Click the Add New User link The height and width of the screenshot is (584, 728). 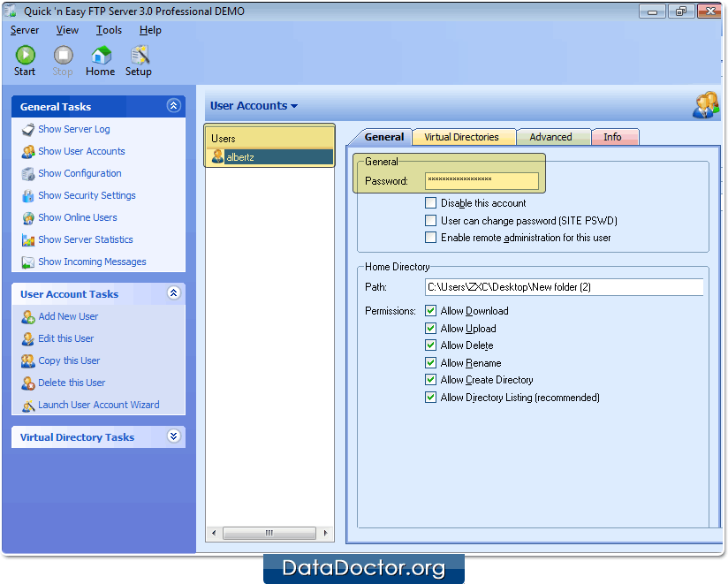pos(68,316)
